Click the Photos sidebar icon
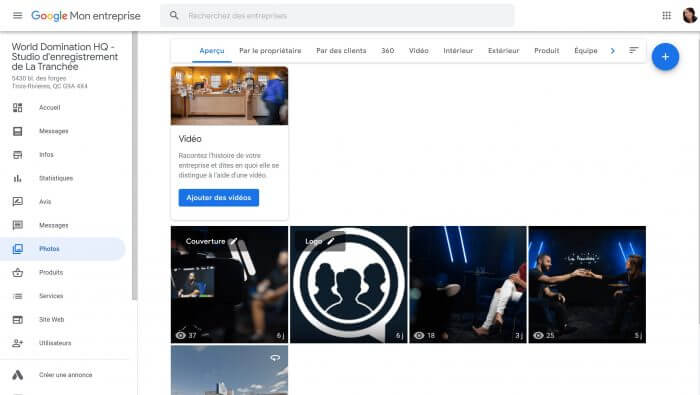Image resolution: width=700 pixels, height=395 pixels. (17, 249)
